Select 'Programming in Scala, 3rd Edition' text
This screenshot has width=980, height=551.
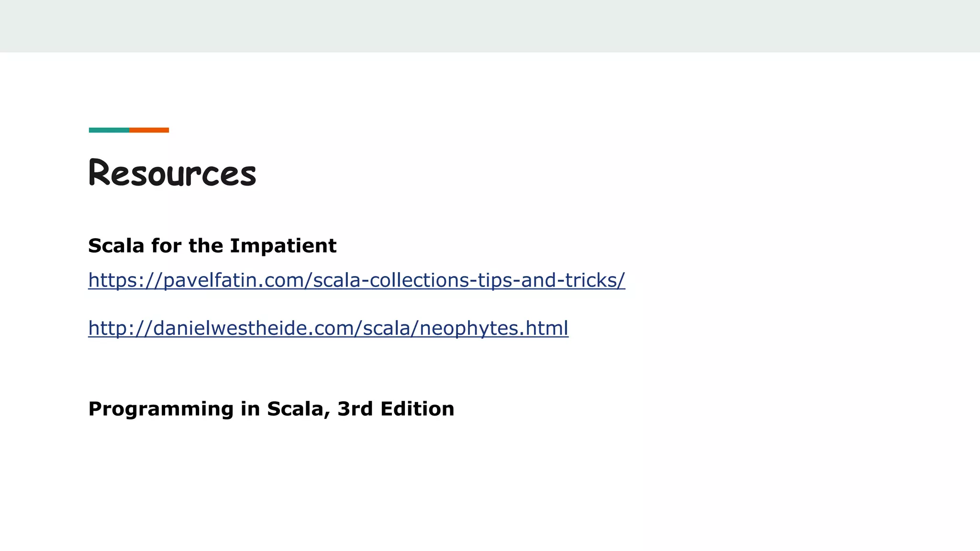(271, 409)
